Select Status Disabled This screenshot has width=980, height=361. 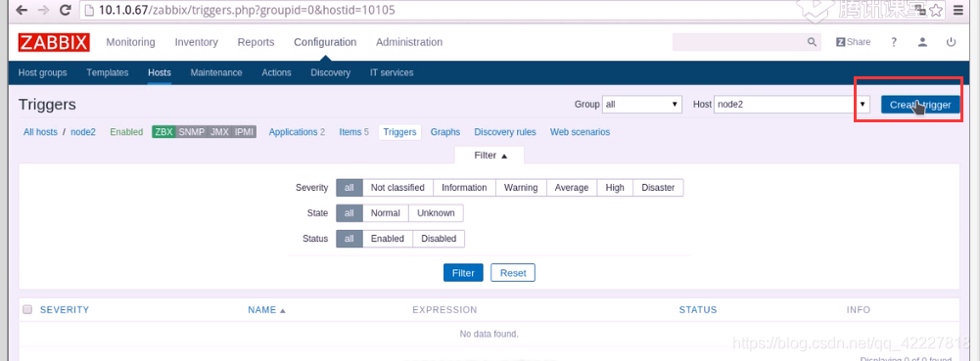[x=439, y=239]
